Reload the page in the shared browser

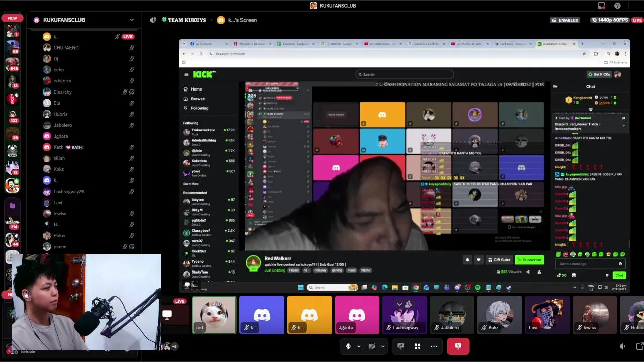point(201,54)
